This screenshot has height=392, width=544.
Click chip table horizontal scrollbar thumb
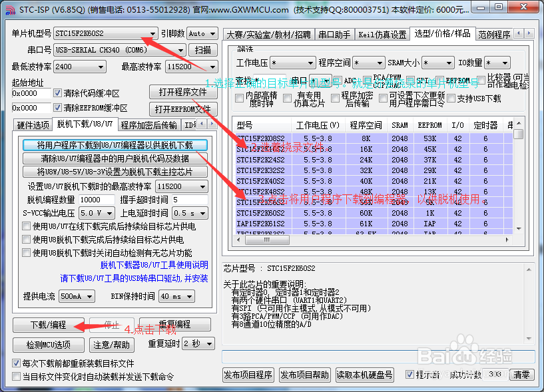pyautogui.click(x=267, y=240)
